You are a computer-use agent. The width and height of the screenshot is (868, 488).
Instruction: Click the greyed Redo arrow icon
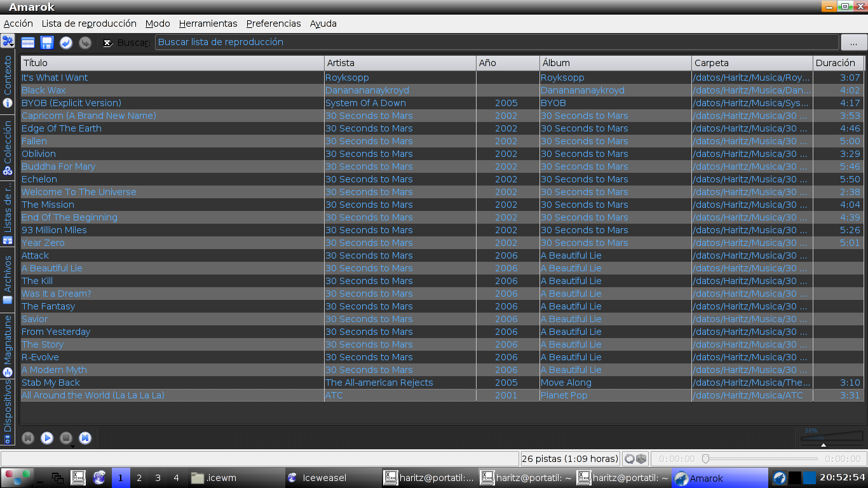tap(85, 43)
